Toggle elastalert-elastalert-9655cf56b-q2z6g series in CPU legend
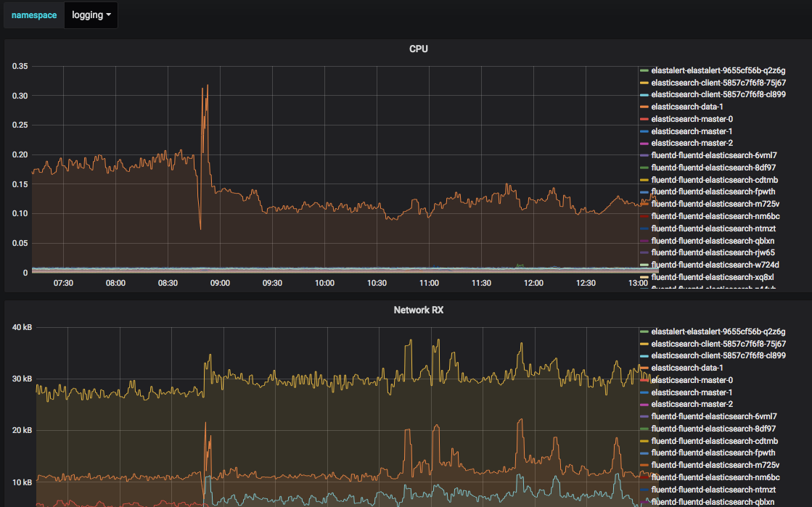The image size is (812, 507). pos(718,70)
